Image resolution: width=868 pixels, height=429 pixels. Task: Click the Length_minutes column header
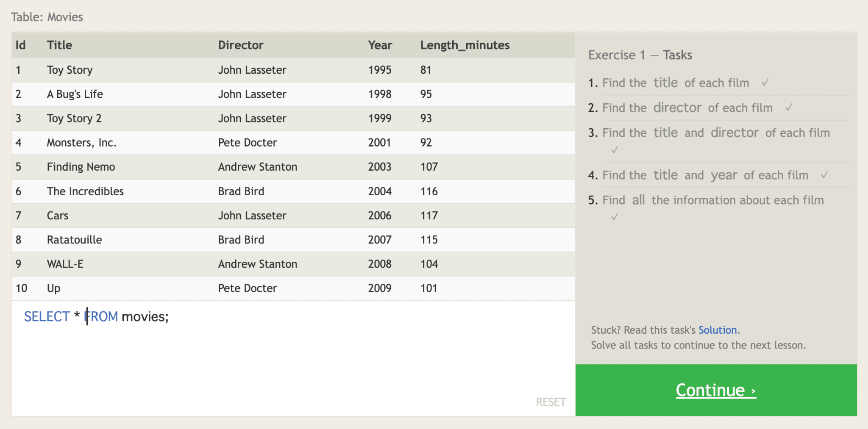coord(465,45)
